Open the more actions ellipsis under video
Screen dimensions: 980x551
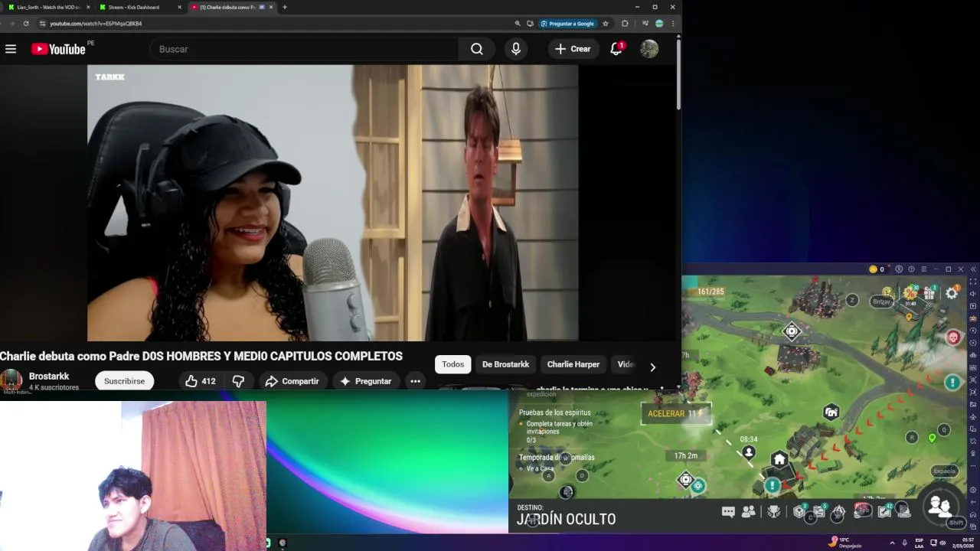point(415,381)
